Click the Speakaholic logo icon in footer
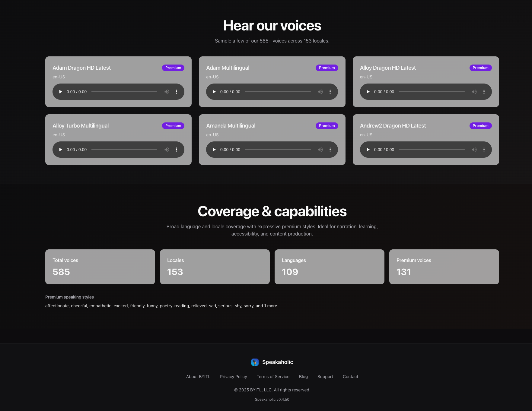This screenshot has width=532, height=411. click(255, 362)
